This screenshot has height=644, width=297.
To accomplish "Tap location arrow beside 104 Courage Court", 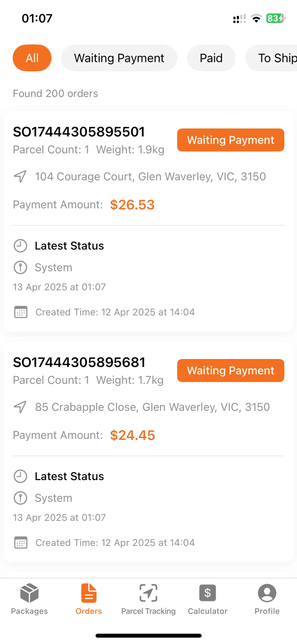I will click(x=20, y=176).
